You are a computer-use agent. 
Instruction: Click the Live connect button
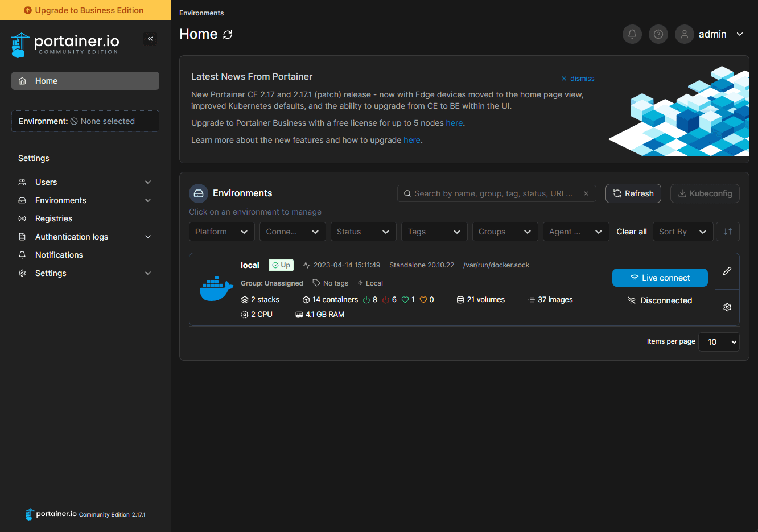click(660, 278)
